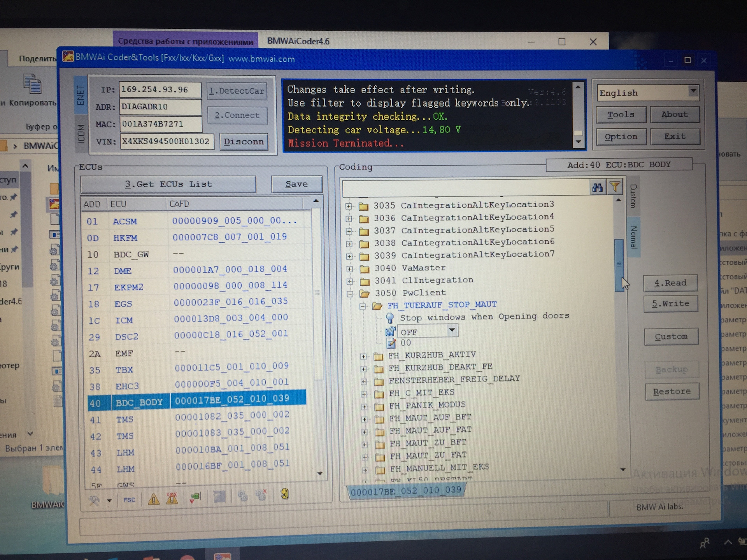This screenshot has height=560, width=747.
Task: Click the yellow funnel filter icon
Action: click(x=615, y=187)
